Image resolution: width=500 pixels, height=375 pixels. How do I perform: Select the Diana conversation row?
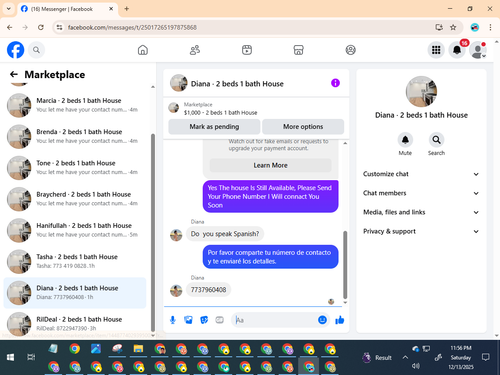click(x=75, y=293)
